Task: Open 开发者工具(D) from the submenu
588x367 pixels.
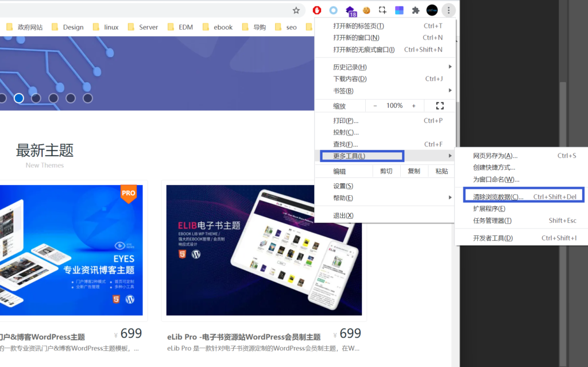Action: pos(521,238)
